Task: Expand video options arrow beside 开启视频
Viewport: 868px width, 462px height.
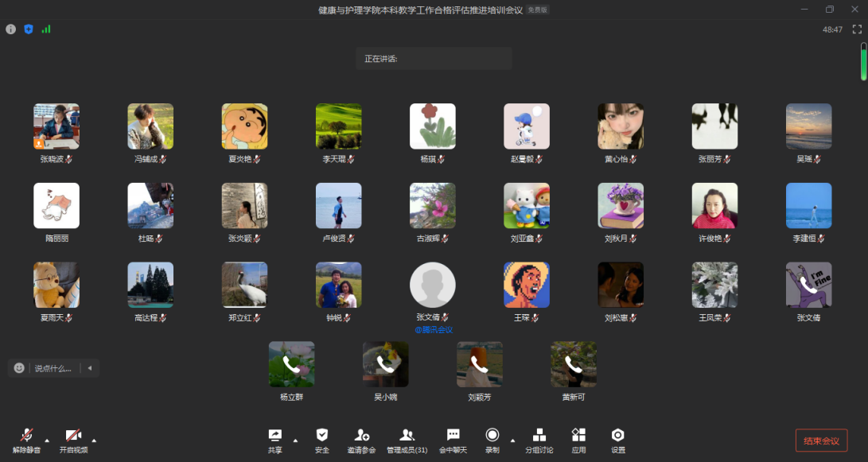Action: 94,440
